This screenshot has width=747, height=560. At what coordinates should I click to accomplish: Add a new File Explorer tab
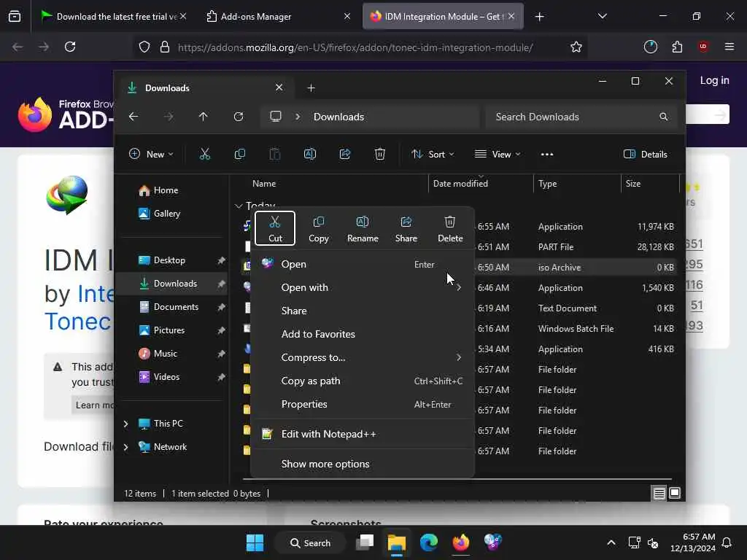point(311,88)
